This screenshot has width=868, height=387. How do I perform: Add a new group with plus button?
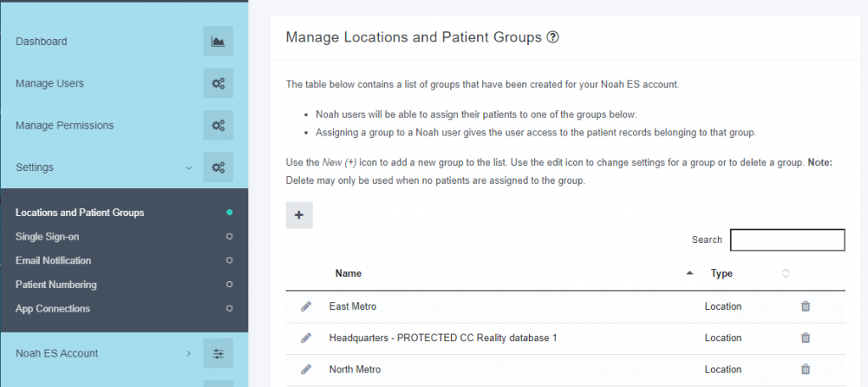(x=299, y=215)
